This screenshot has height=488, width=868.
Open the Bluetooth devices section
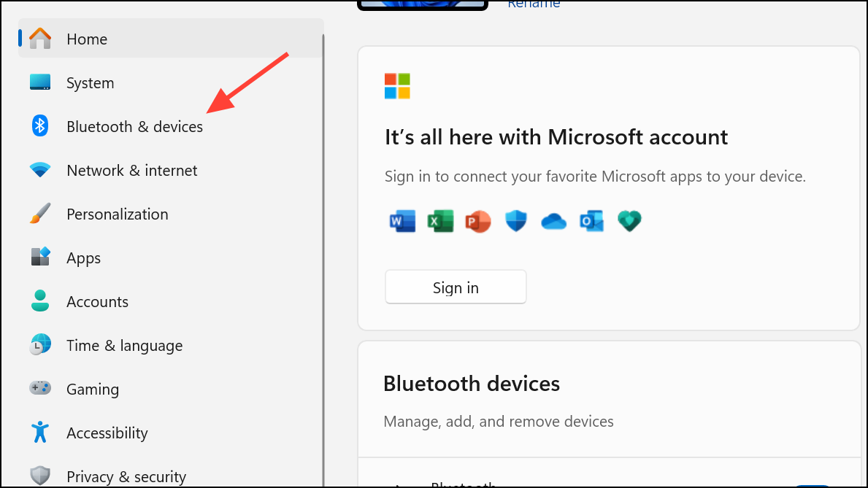(x=472, y=383)
